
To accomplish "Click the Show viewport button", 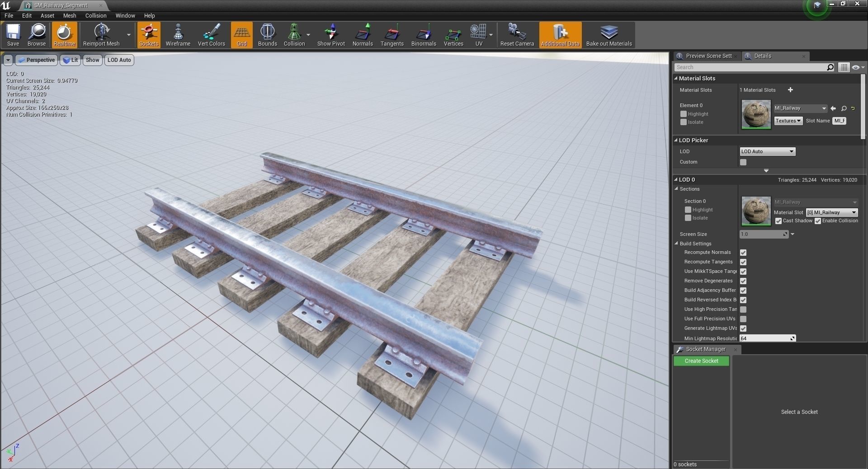I will click(x=92, y=60).
